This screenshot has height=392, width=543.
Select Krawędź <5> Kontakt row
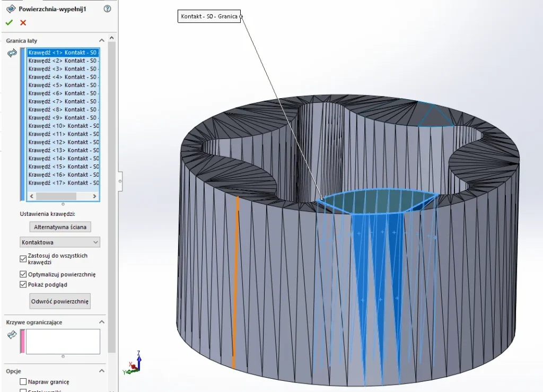click(64, 85)
